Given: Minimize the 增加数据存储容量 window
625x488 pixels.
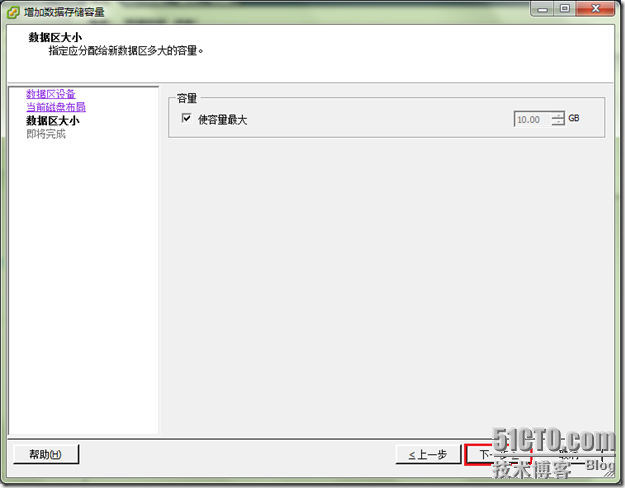Looking at the screenshot, I should click(x=542, y=9).
